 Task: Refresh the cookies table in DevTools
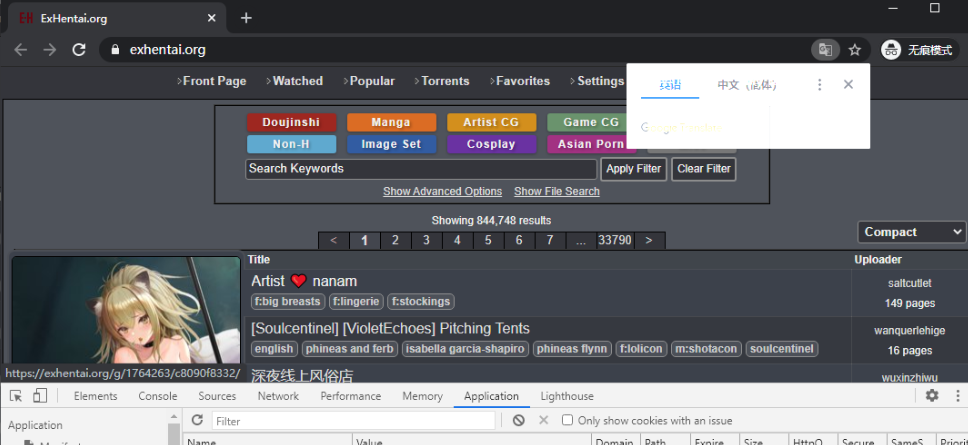[197, 420]
